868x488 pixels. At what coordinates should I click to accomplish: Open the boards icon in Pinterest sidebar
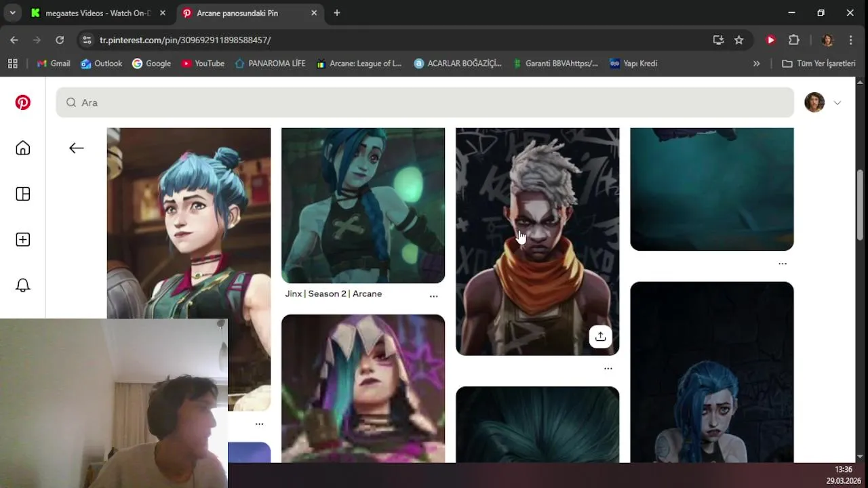click(x=23, y=194)
